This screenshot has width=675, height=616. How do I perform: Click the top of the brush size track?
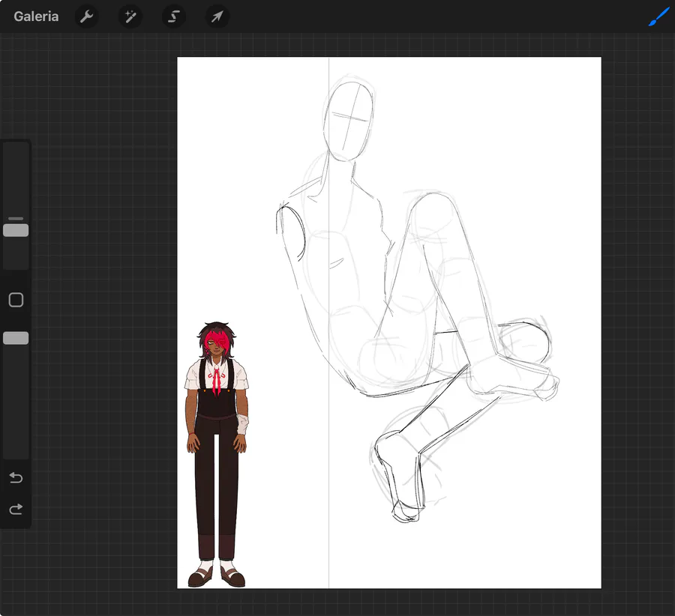pyautogui.click(x=16, y=150)
